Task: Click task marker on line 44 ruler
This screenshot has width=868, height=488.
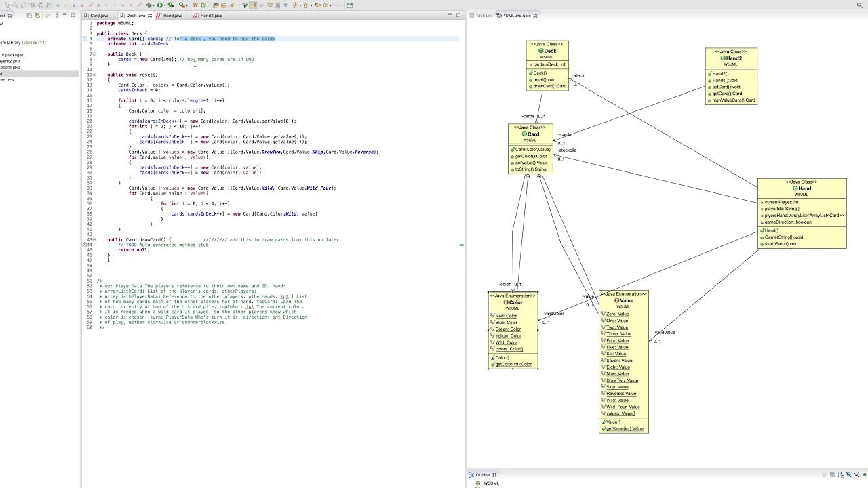Action: (85, 245)
